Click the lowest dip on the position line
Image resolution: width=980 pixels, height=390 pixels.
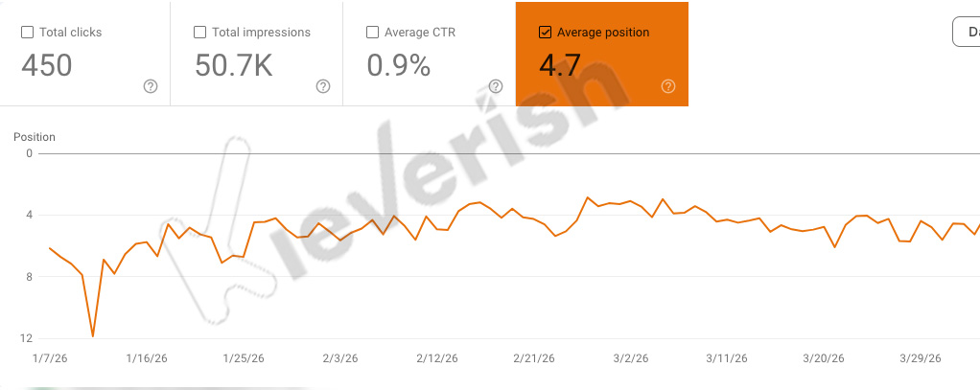[x=92, y=336]
